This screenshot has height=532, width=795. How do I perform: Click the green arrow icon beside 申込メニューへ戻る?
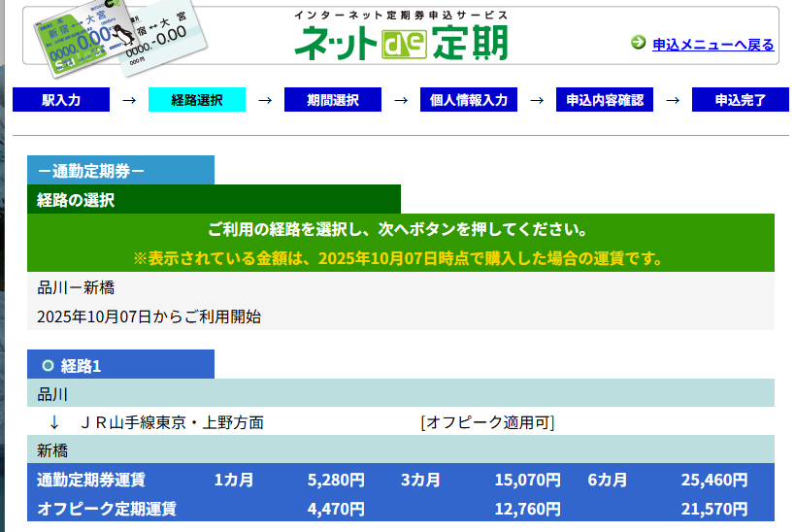638,43
